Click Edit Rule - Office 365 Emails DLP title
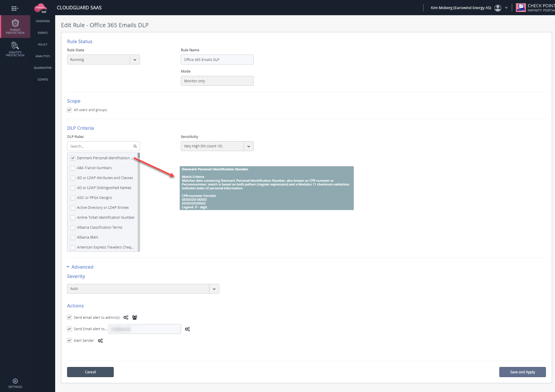The image size is (555, 392). click(x=105, y=25)
